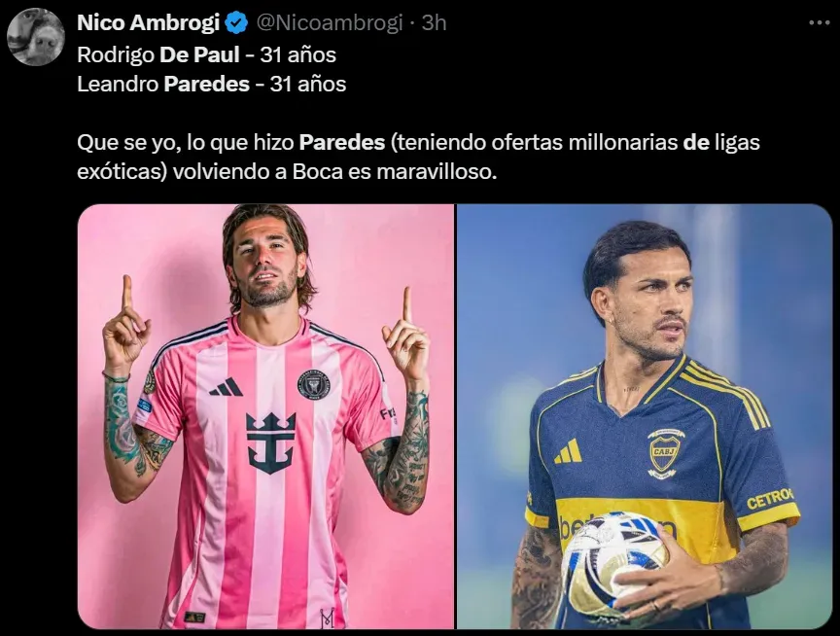Click the blue verified badge icon
Screen dimensions: 840x636
(235, 23)
